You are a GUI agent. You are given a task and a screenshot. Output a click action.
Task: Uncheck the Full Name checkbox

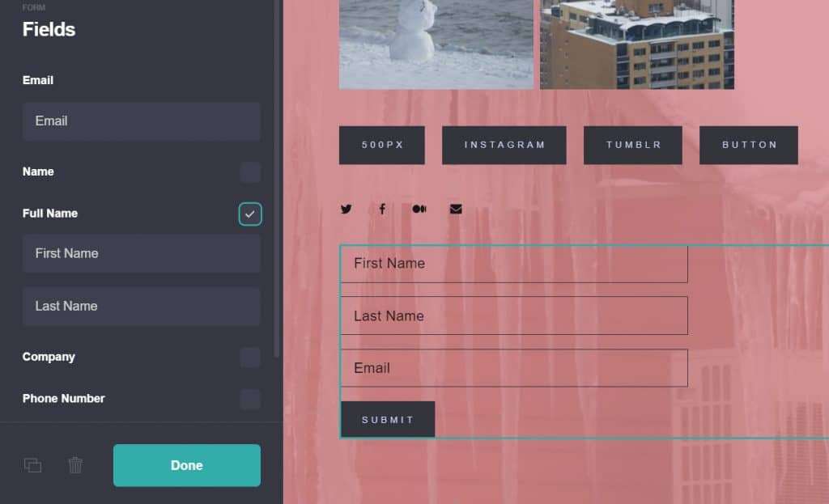(250, 214)
